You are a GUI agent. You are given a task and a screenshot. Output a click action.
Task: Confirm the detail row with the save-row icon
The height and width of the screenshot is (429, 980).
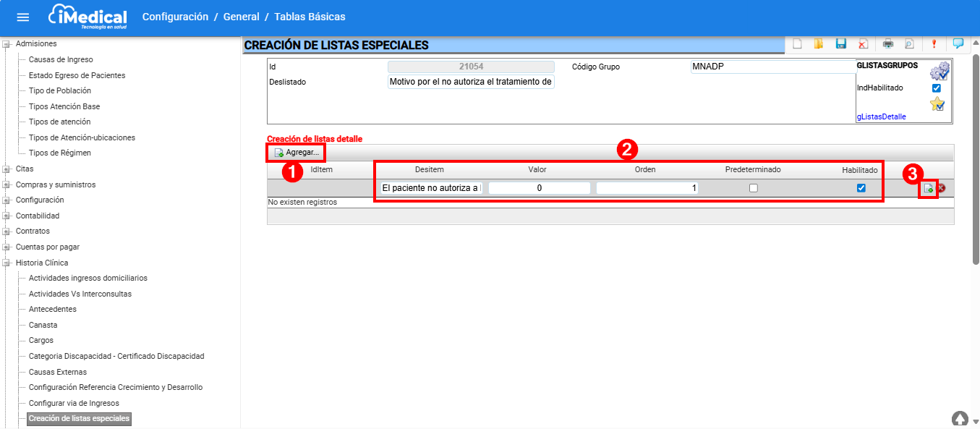(x=928, y=189)
